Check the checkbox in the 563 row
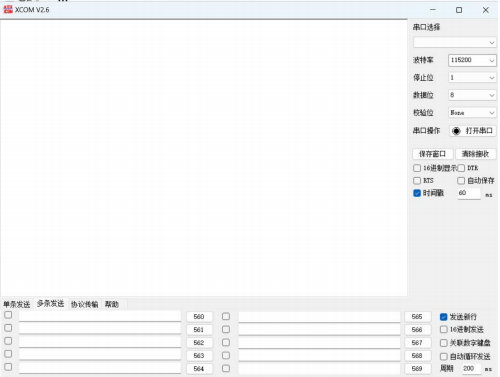 click(x=8, y=354)
